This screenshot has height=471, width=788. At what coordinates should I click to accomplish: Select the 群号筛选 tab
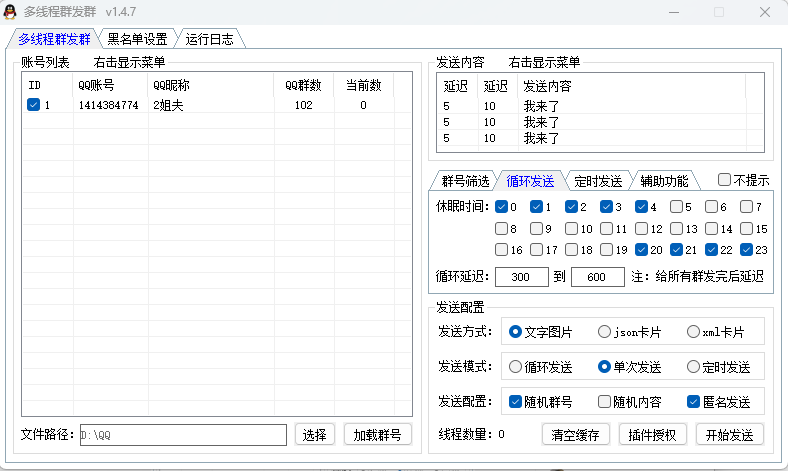(464, 181)
